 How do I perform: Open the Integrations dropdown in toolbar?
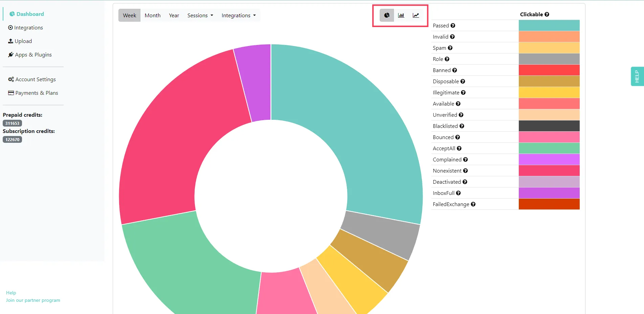pyautogui.click(x=239, y=15)
